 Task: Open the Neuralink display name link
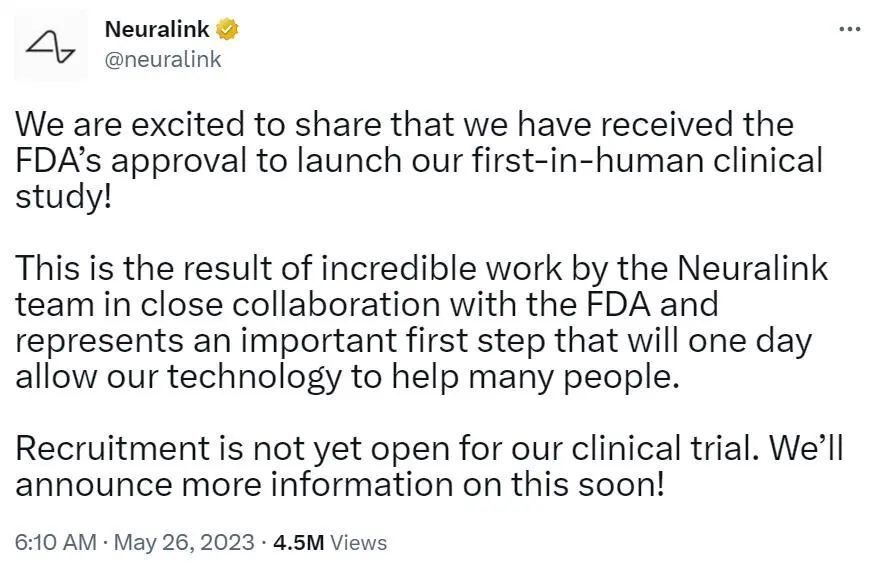pos(157,29)
